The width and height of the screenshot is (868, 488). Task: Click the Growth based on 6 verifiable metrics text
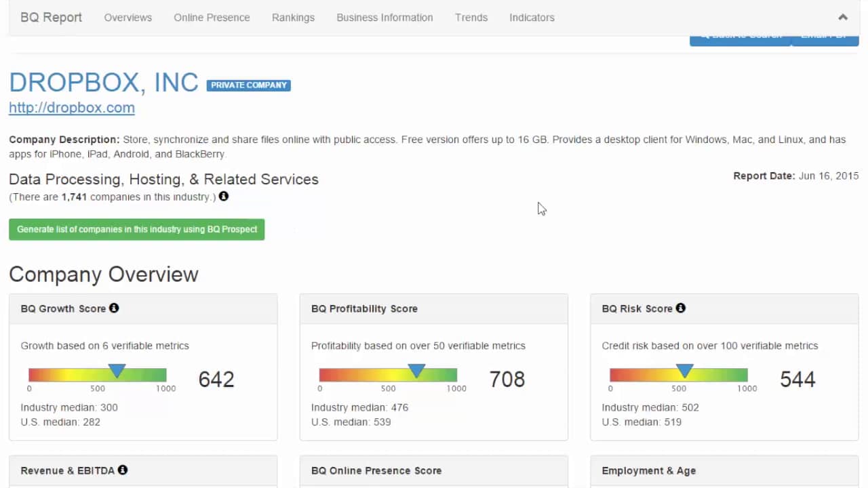tap(105, 346)
